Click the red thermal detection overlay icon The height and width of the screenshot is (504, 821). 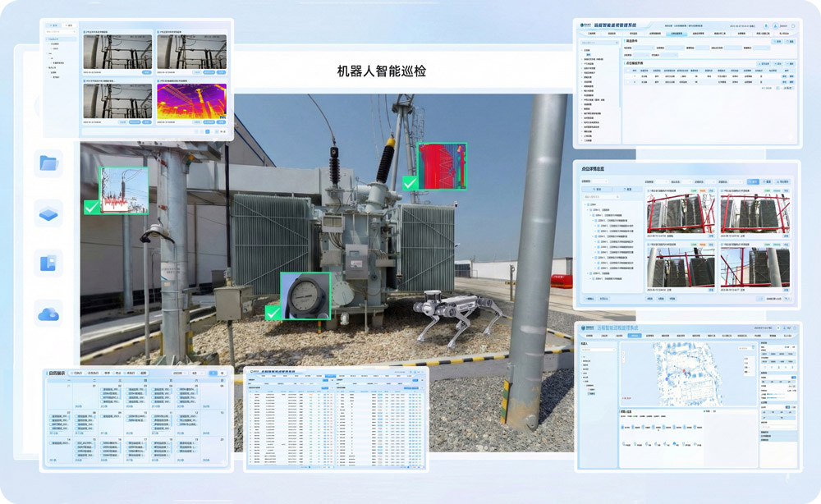(442, 166)
